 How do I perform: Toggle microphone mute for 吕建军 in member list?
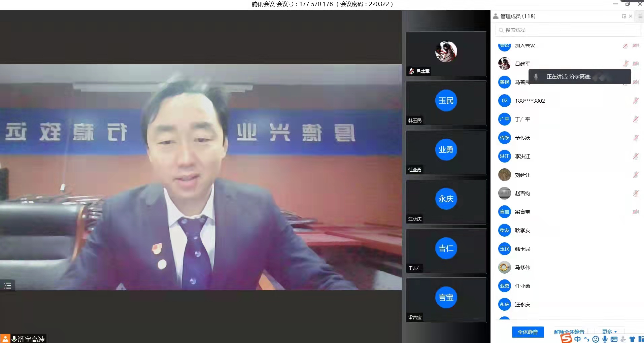pyautogui.click(x=625, y=64)
